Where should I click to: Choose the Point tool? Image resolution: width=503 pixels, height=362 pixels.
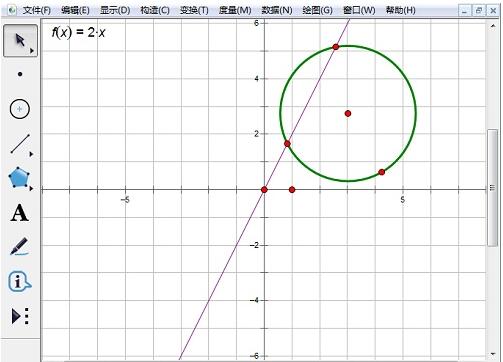(x=20, y=74)
